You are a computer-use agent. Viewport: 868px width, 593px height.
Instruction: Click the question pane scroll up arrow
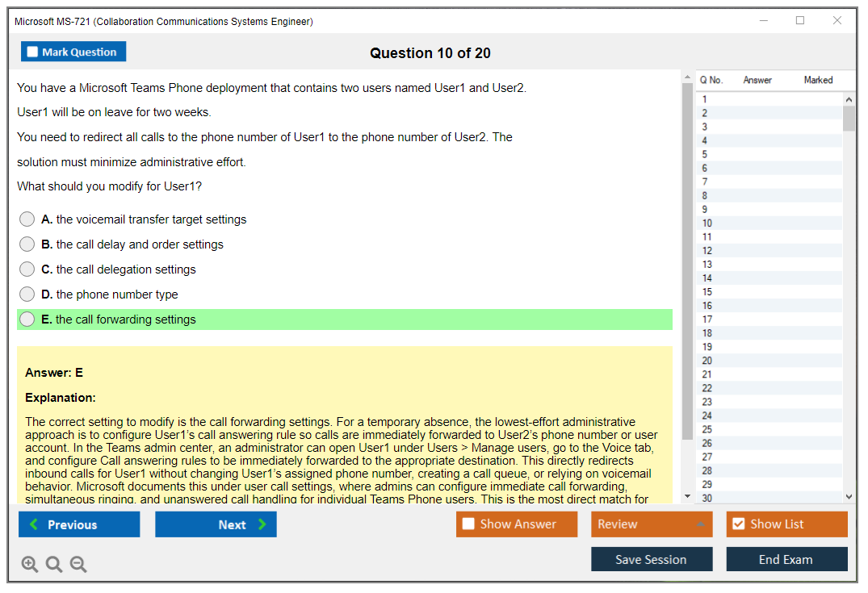coord(687,77)
